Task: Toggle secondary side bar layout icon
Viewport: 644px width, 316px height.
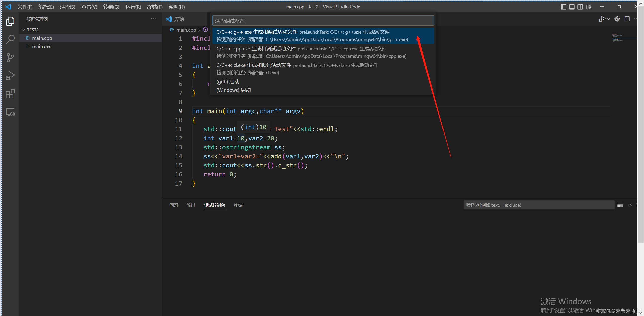Action: 580,7
